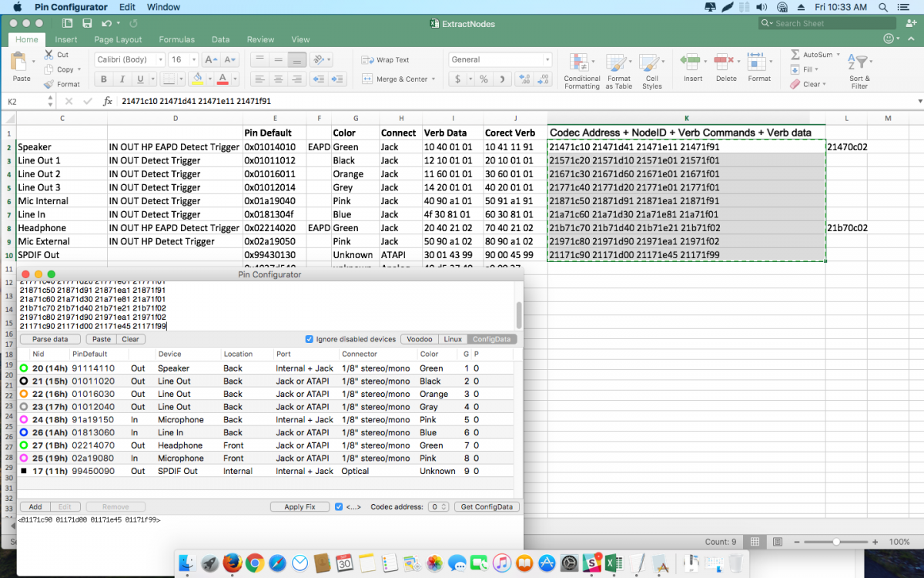The height and width of the screenshot is (578, 924).
Task: Open Sort & Filter tool
Action: pos(859,63)
